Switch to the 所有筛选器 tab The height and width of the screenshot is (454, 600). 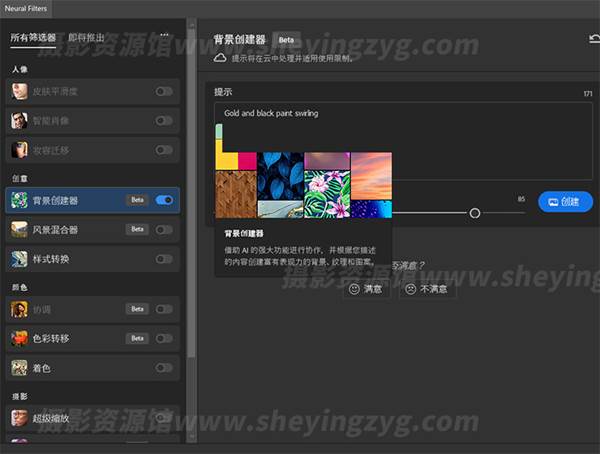click(x=33, y=38)
